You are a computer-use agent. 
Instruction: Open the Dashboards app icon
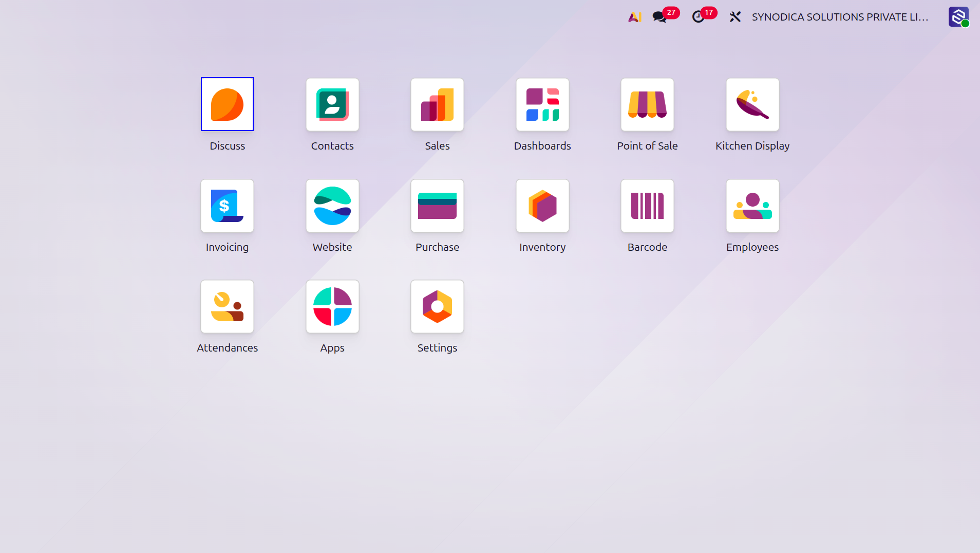(x=542, y=104)
